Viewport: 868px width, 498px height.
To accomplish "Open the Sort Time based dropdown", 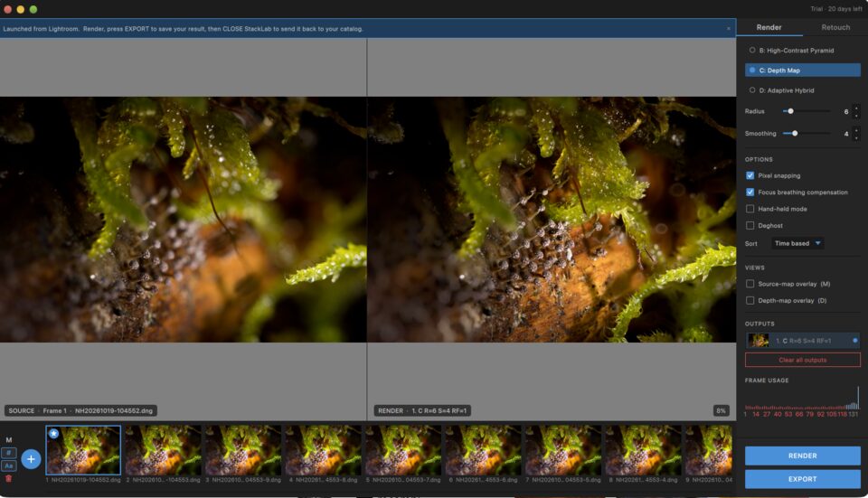I will click(x=797, y=243).
